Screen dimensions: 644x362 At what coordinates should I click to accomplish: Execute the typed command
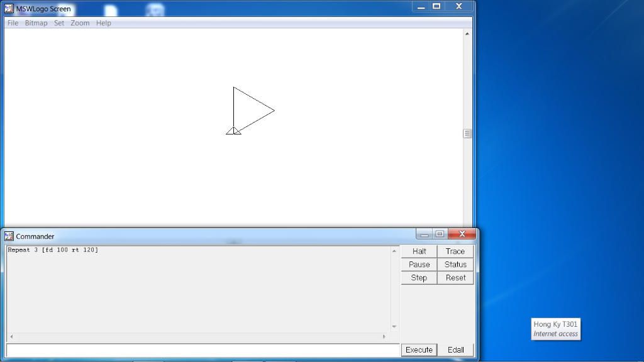coord(419,349)
